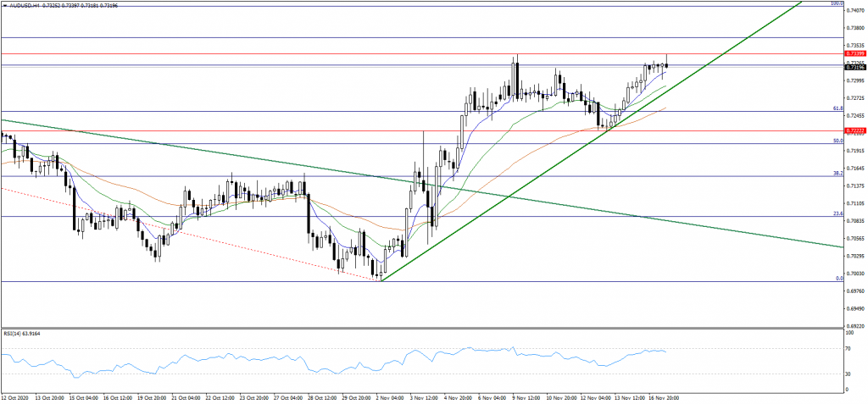Click the 0.0 Fibonacci level label

tap(838, 278)
